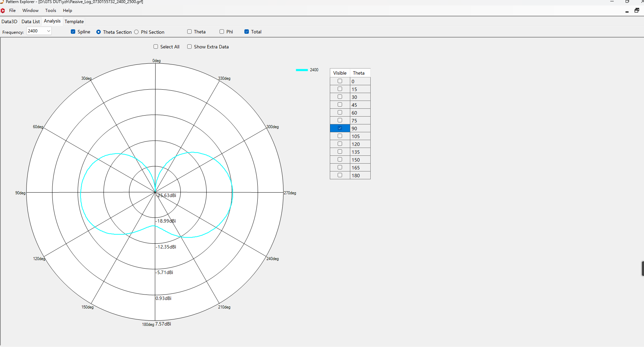644x347 pixels.
Task: Toggle visibility for Theta 45 row
Action: (340, 105)
